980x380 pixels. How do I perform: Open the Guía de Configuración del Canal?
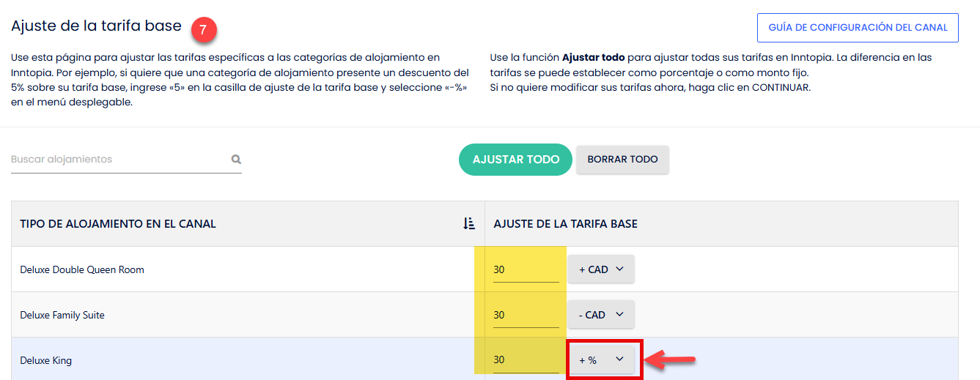coord(858,28)
